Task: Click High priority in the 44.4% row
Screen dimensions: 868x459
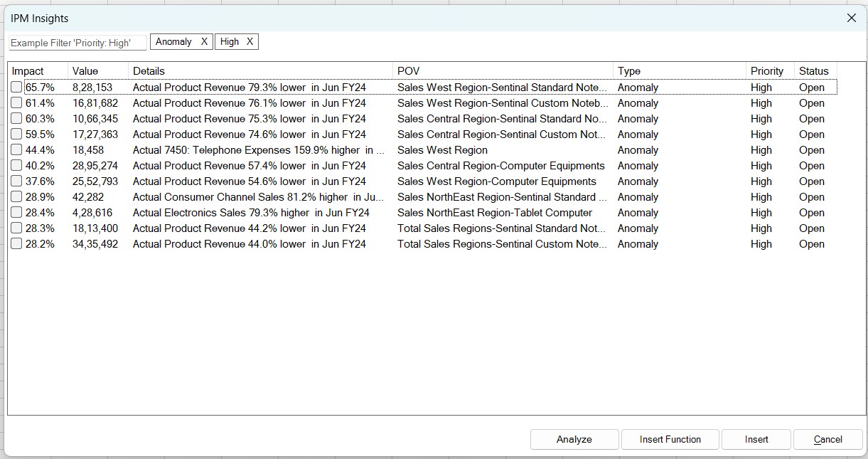Action: point(761,150)
